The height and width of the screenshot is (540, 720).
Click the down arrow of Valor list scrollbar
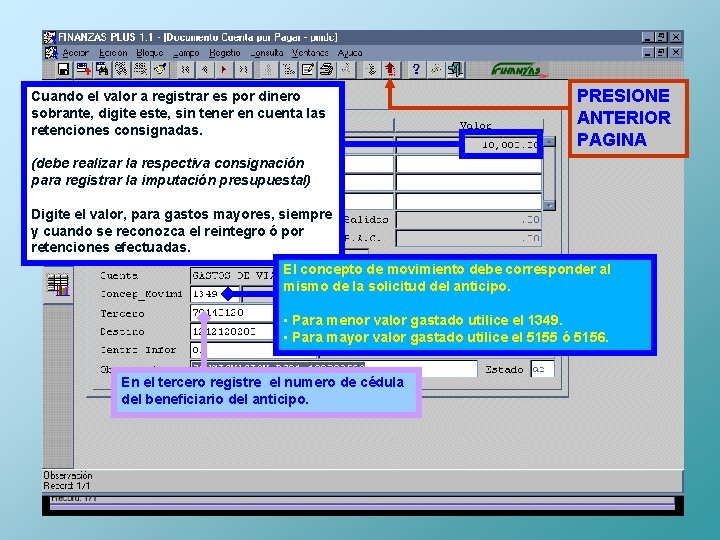[x=549, y=205]
